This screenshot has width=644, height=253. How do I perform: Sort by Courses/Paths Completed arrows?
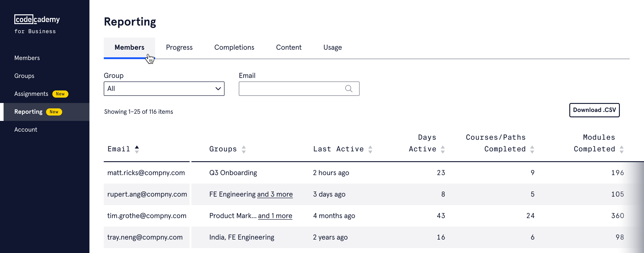532,149
